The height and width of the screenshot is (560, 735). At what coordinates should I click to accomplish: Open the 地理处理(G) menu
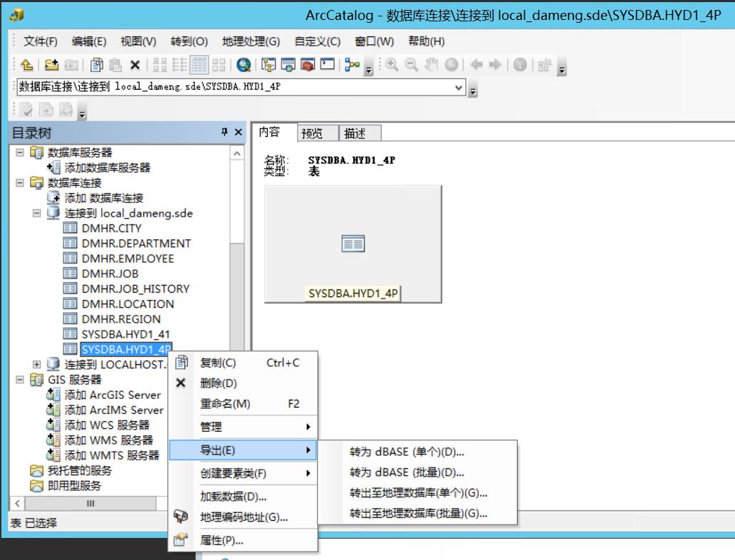click(x=251, y=41)
